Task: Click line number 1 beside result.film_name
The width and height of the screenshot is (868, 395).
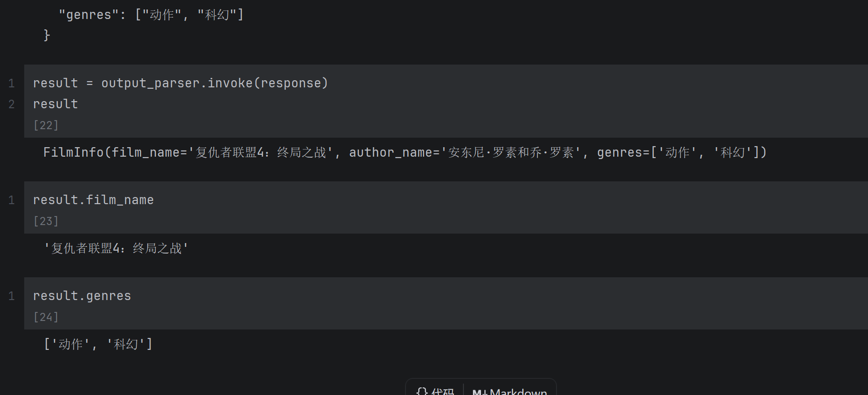Action: (x=12, y=200)
